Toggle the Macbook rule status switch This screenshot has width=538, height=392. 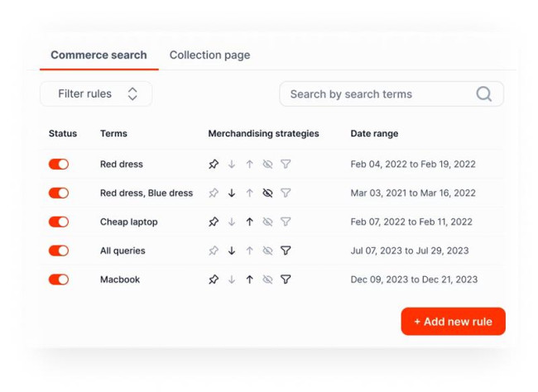click(59, 280)
